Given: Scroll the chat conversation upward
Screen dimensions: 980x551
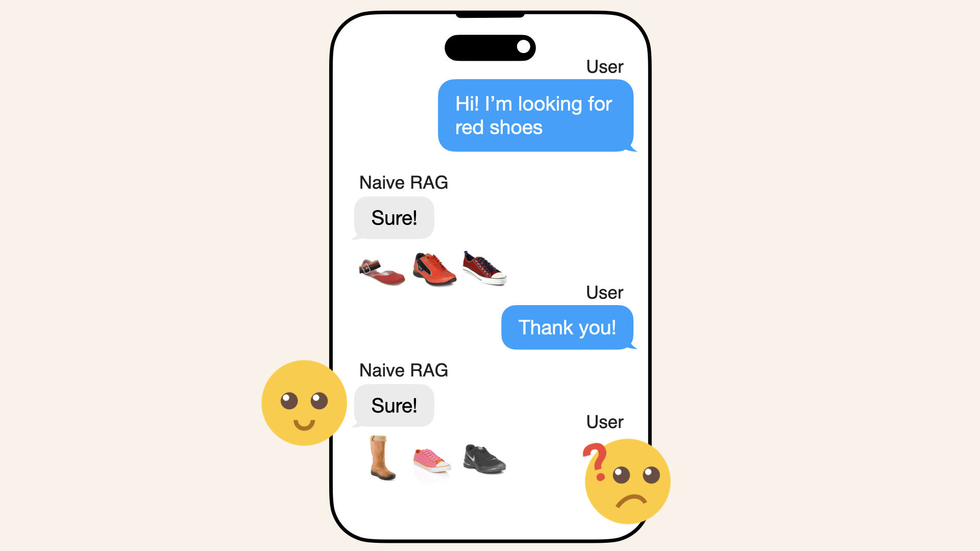Looking at the screenshot, I should point(490,269).
